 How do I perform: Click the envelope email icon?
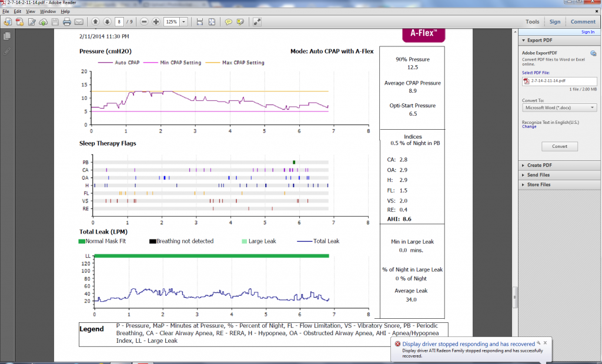(x=79, y=22)
